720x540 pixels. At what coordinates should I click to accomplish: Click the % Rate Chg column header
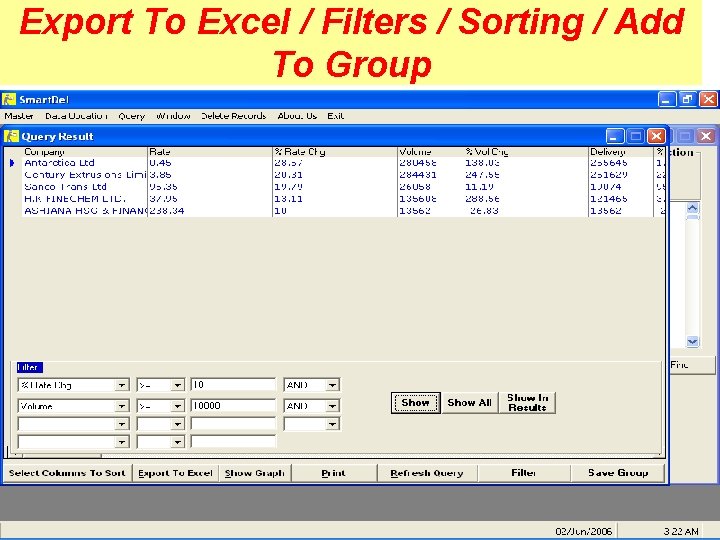coord(334,152)
